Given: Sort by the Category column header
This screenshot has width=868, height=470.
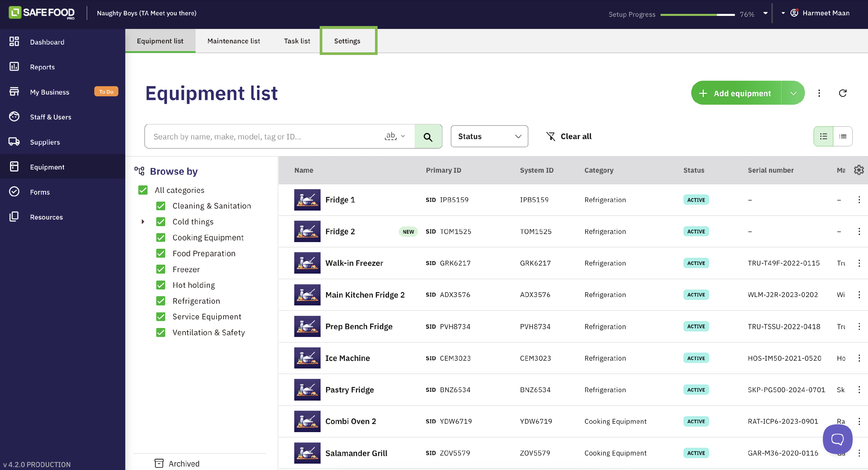Looking at the screenshot, I should point(599,170).
